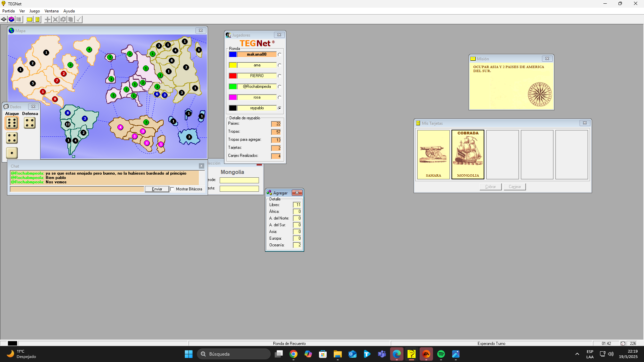The image size is (644, 362).
Task: Open Spotify from the taskbar
Action: [x=441, y=354]
